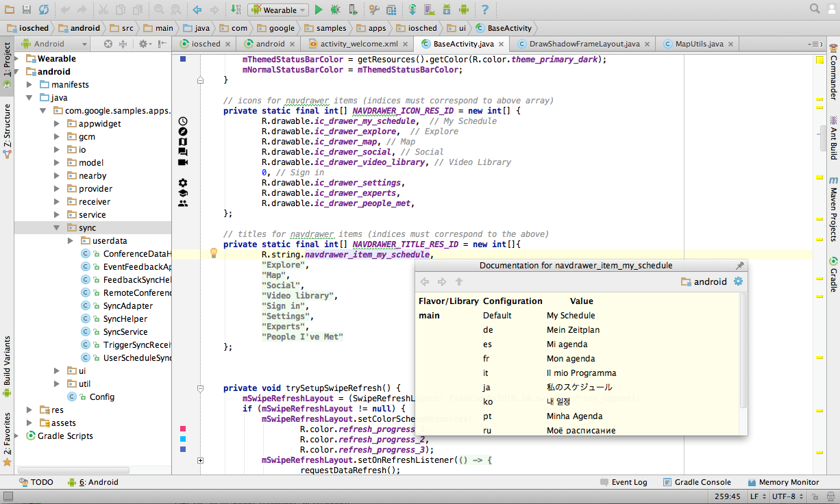The width and height of the screenshot is (840, 504).
Task: Open Gradle Console from status bar
Action: [x=696, y=482]
